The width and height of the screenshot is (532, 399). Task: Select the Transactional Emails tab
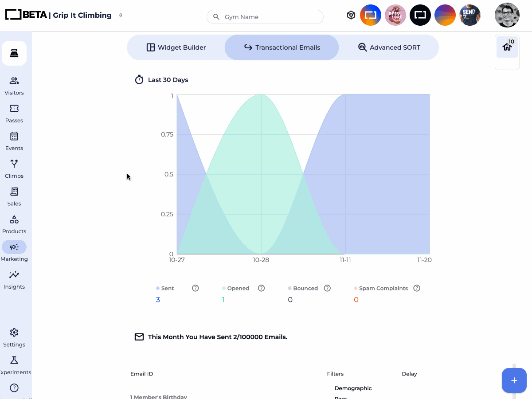(x=282, y=47)
